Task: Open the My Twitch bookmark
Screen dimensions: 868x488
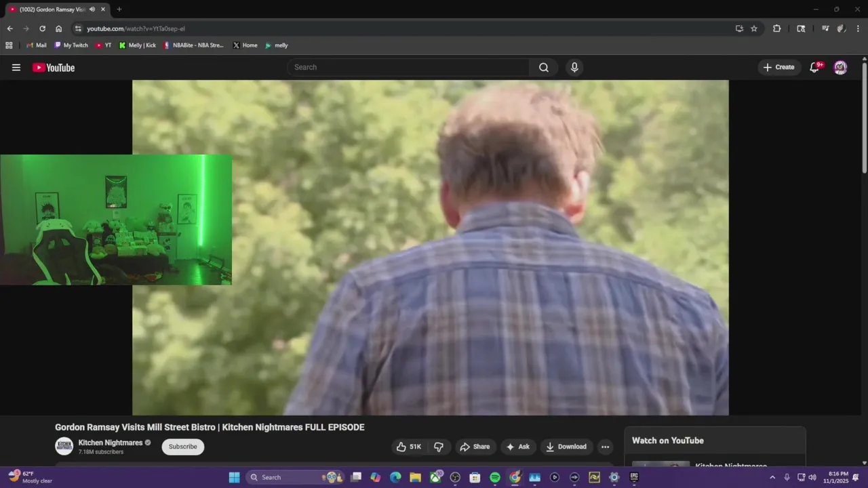Action: pos(71,45)
